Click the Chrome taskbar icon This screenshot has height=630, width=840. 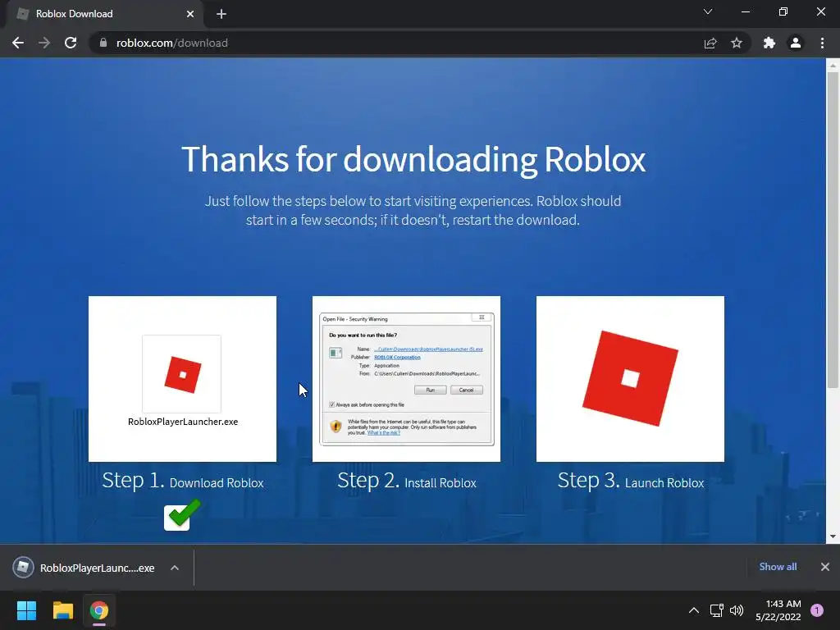[99, 610]
